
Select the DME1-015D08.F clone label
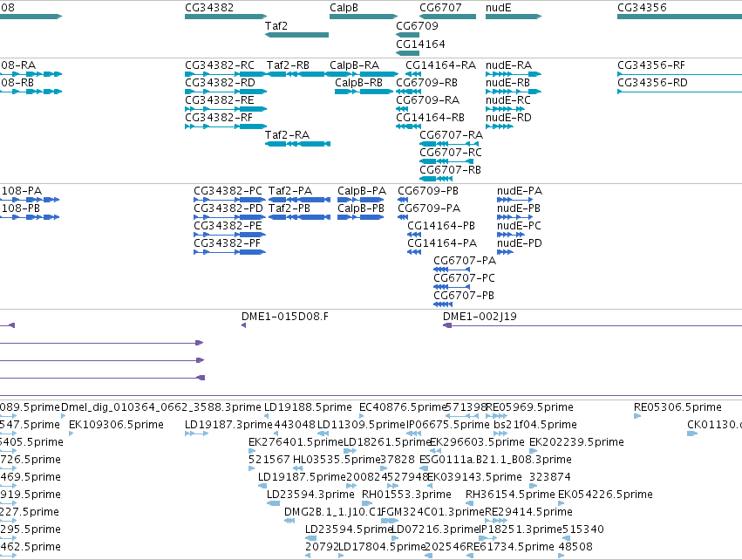click(285, 317)
